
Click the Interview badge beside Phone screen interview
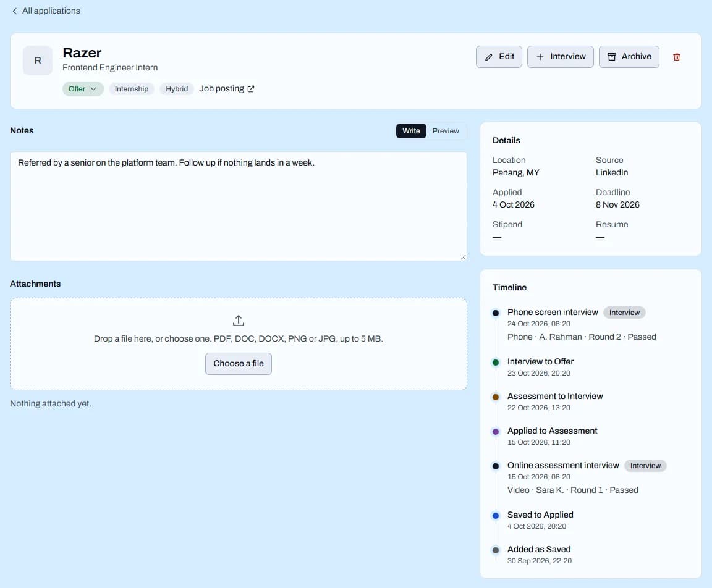click(624, 313)
